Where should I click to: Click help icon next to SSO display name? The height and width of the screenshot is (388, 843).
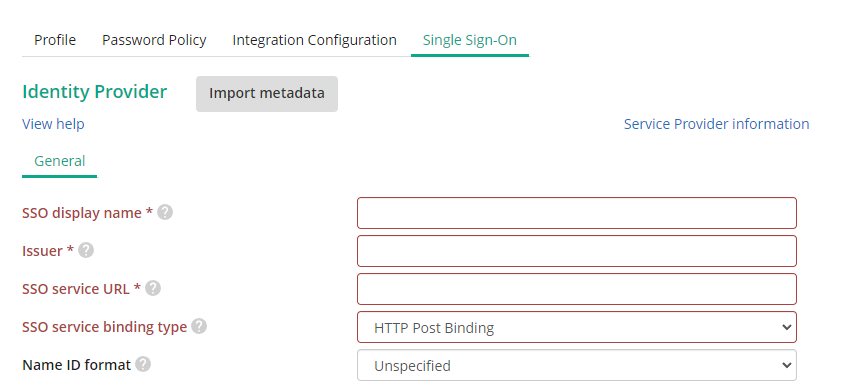pyautogui.click(x=165, y=212)
